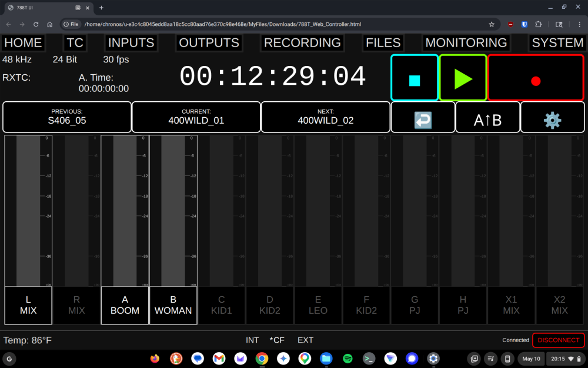The width and height of the screenshot is (588, 368).
Task: Select the NEXT take 400WILD_02
Action: tap(326, 117)
